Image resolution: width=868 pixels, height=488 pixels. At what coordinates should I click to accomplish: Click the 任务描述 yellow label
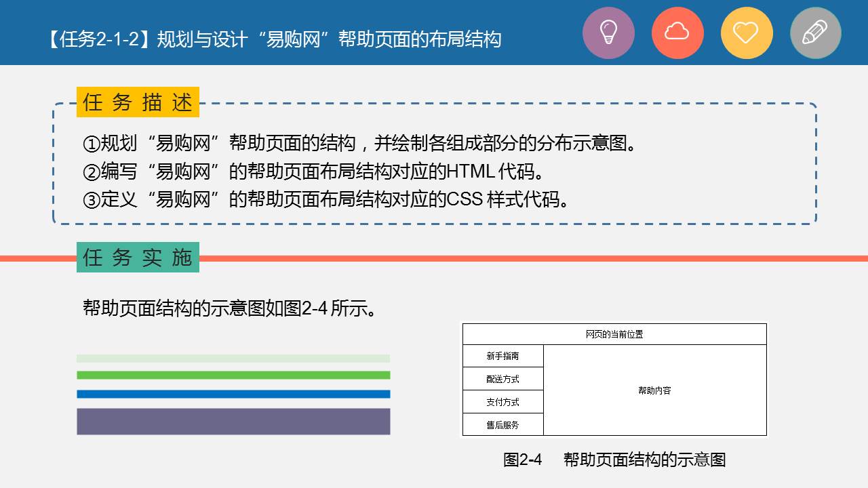pyautogui.click(x=138, y=102)
